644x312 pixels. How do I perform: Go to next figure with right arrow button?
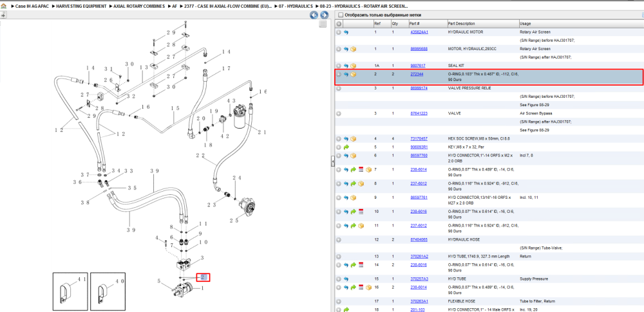point(324,15)
